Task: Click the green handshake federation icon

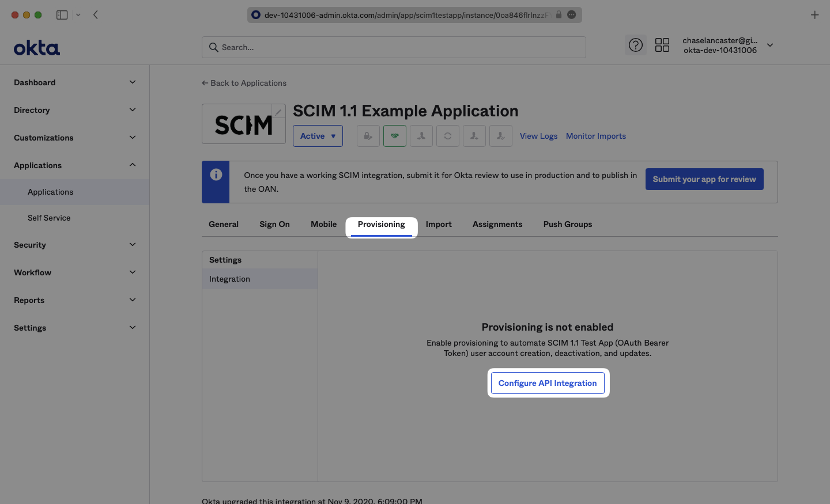Action: (x=395, y=136)
